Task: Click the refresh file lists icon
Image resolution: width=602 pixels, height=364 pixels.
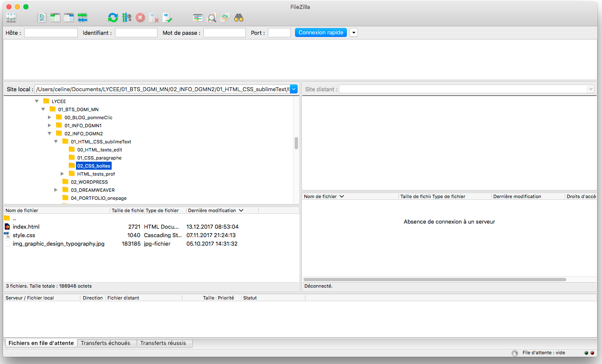Action: click(113, 17)
